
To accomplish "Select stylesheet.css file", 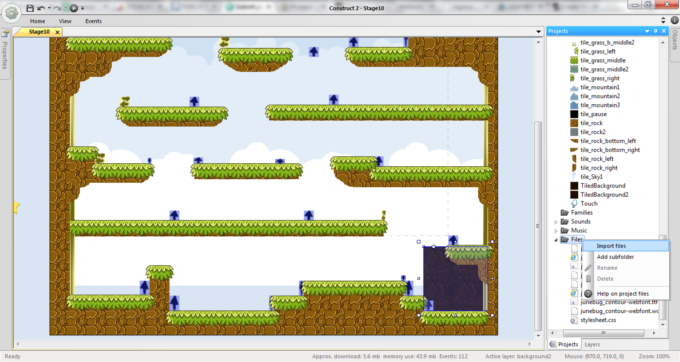I will pos(598,320).
